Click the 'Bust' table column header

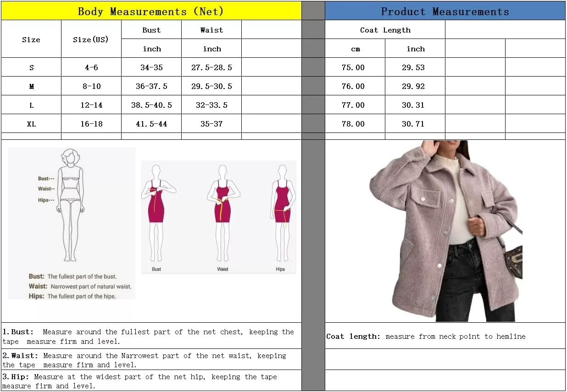[x=151, y=30]
